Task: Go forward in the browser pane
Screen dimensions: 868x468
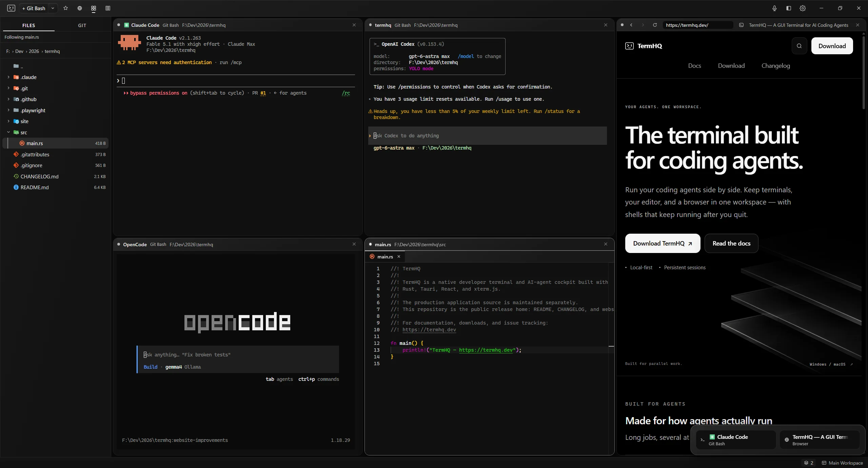Action: point(643,25)
